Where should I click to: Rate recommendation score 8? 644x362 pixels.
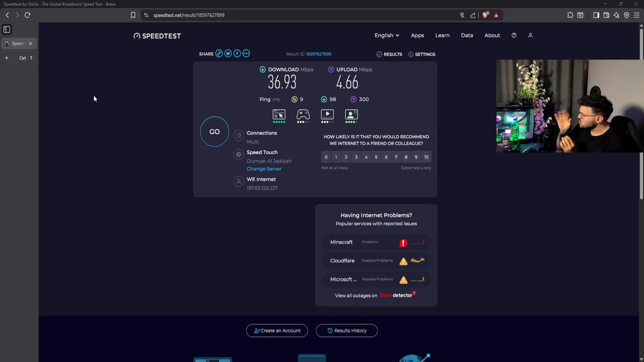pyautogui.click(x=406, y=157)
